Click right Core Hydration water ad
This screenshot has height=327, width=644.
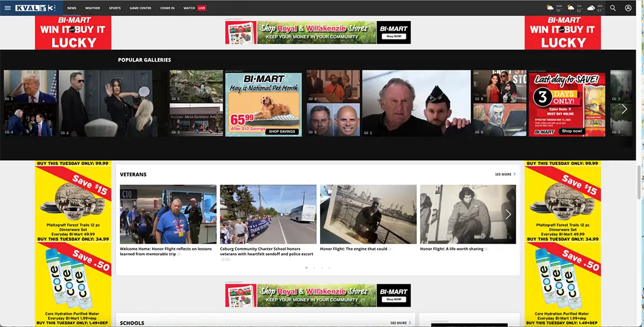563,284
